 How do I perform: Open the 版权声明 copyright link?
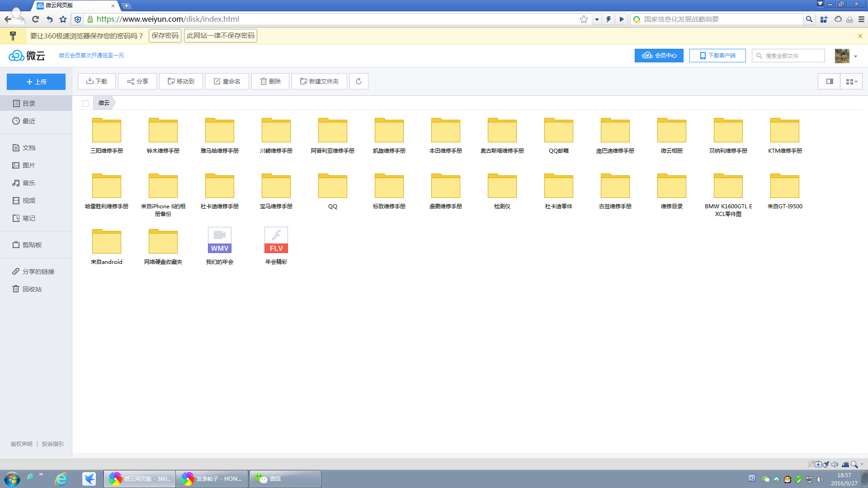tap(22, 444)
